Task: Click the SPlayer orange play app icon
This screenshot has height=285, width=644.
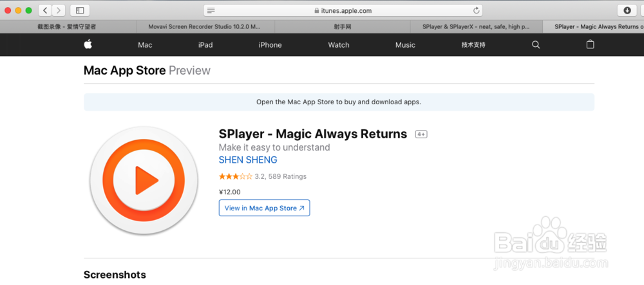Action: click(144, 179)
